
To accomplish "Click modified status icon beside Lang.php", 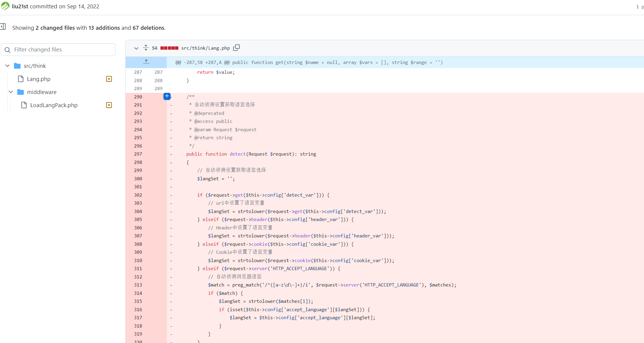I will (x=109, y=79).
